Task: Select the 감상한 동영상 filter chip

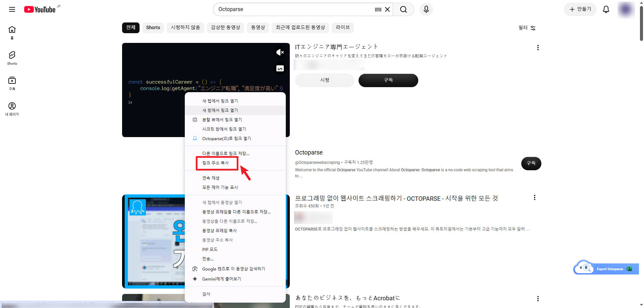Action: click(225, 28)
